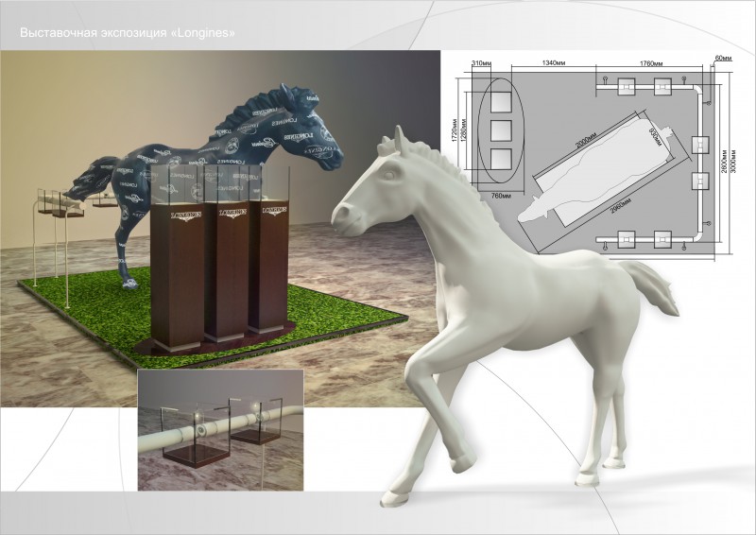Click the "3000мм" vertical dimension label
This screenshot has width=756, height=535.
coord(733,164)
